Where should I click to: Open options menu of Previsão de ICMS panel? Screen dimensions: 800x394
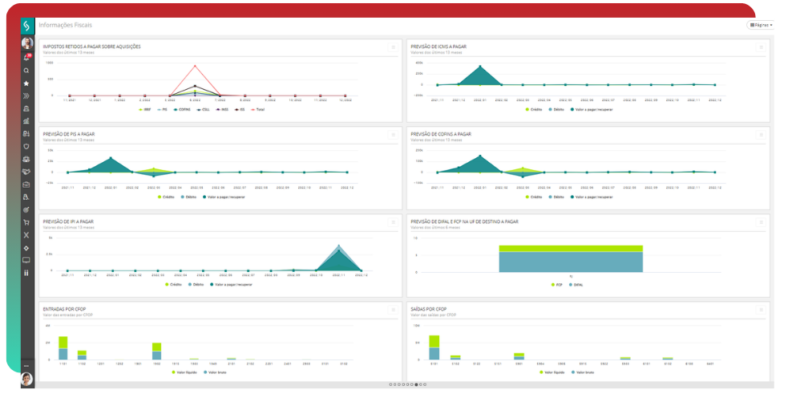[761, 47]
